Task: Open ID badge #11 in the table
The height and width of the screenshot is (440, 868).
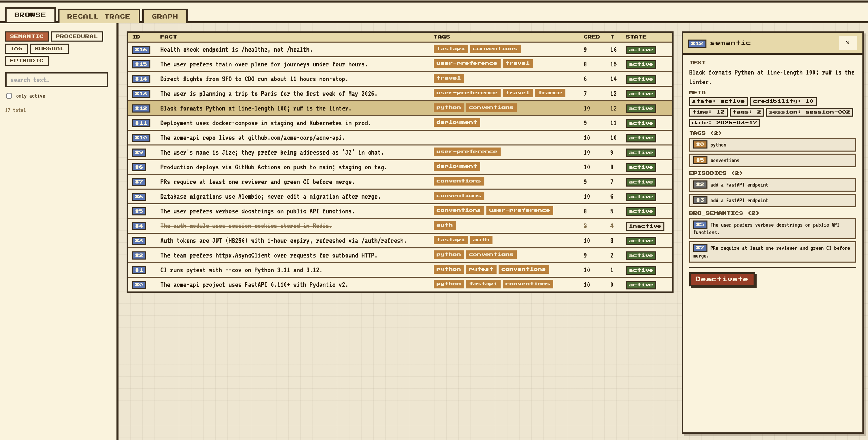Action: 141,123
